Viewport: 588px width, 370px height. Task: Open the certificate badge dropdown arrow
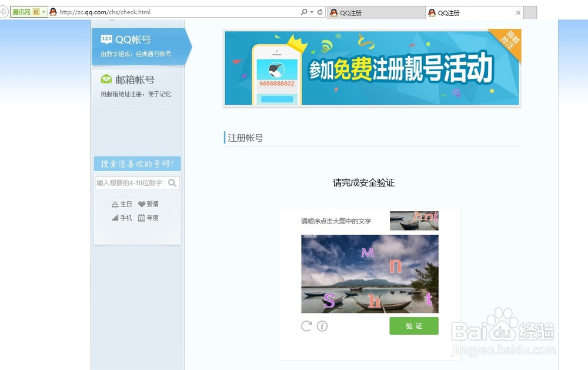(44, 12)
